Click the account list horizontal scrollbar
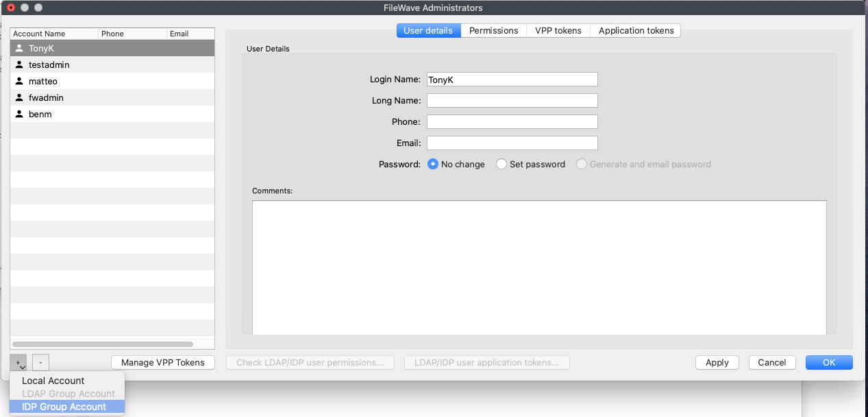The image size is (868, 417). 103,344
